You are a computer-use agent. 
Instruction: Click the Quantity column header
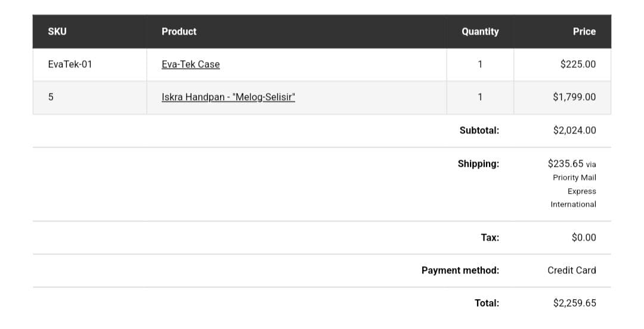click(x=479, y=32)
